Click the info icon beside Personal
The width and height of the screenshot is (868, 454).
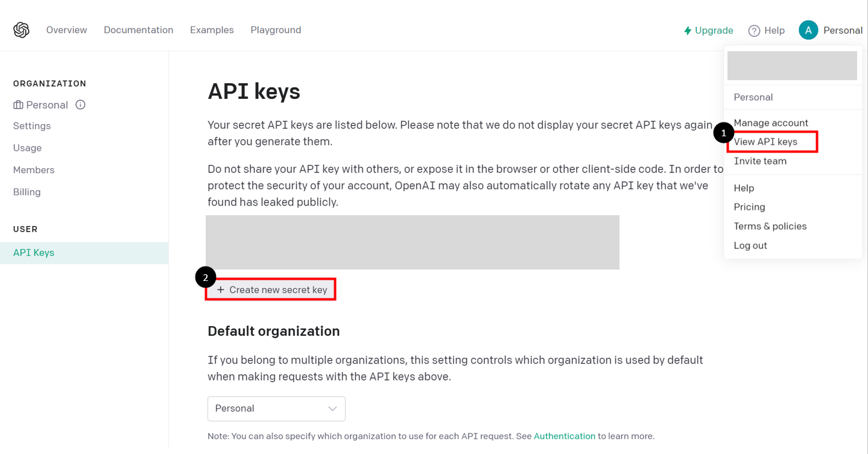click(x=80, y=105)
